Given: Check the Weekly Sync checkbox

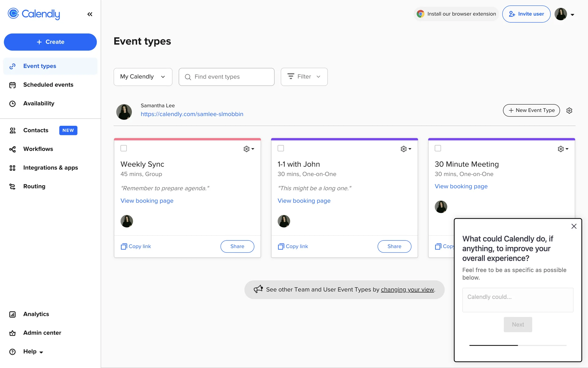Looking at the screenshot, I should click(x=124, y=148).
